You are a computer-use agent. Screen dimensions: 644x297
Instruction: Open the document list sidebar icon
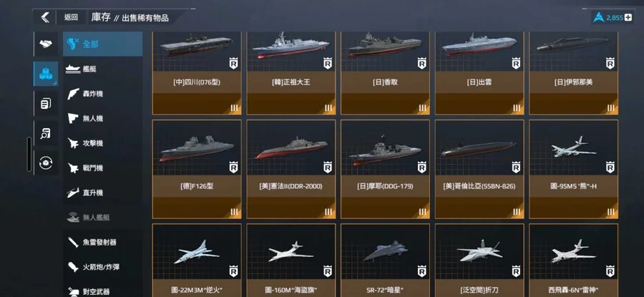(x=46, y=104)
